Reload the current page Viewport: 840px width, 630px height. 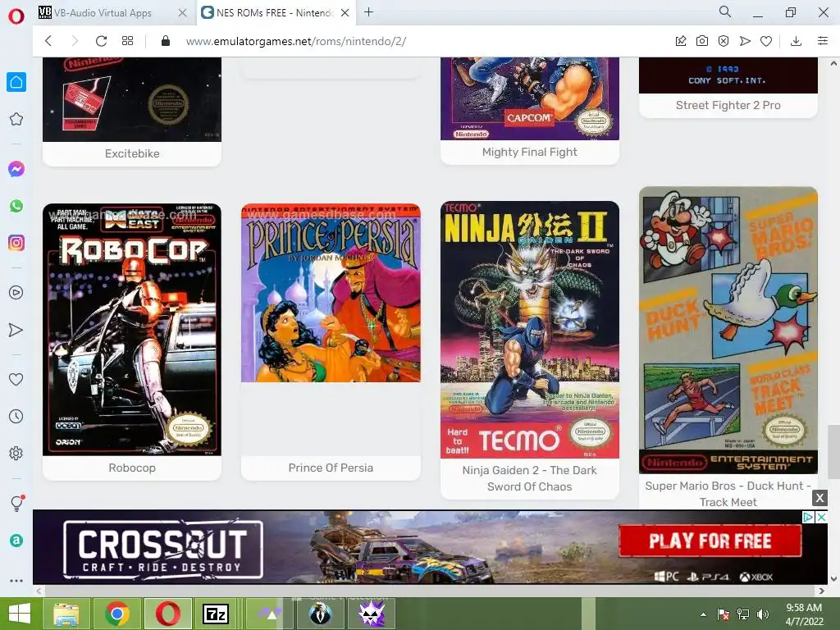click(101, 41)
